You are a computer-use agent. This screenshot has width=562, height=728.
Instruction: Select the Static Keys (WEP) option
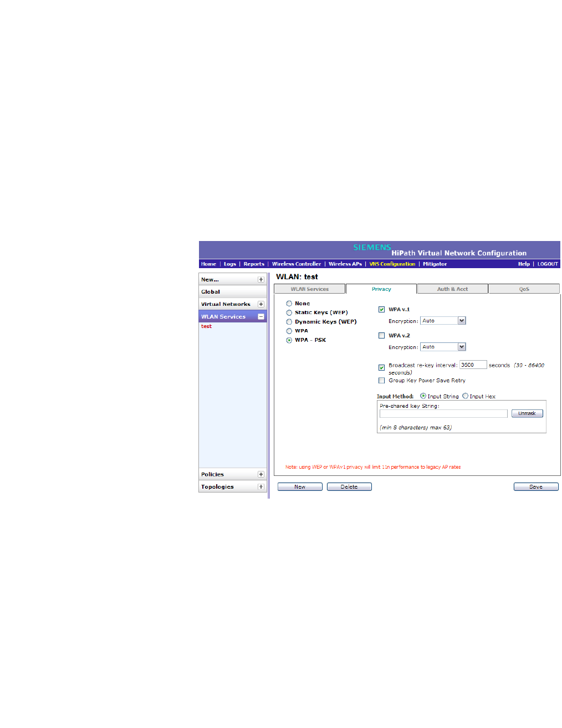pos(289,313)
